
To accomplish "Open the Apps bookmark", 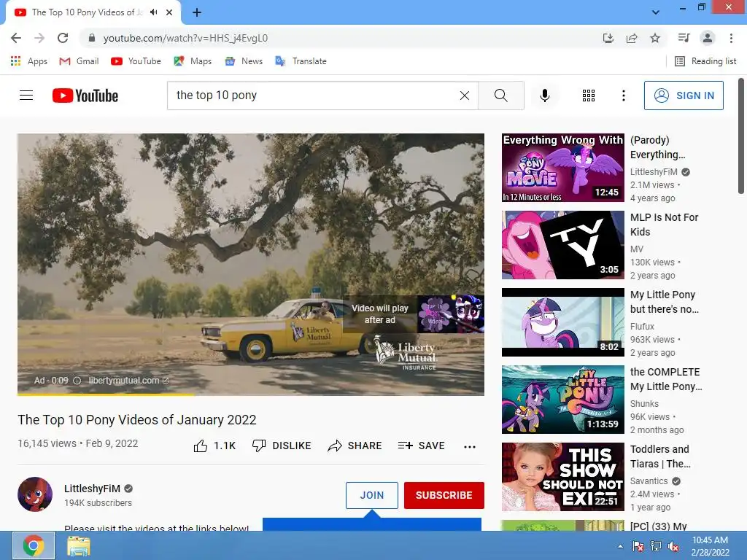I will (x=29, y=61).
